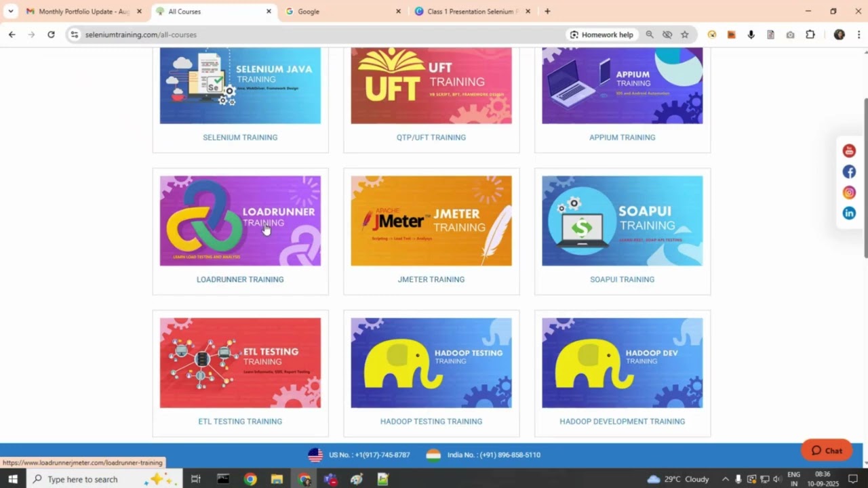This screenshot has height=488, width=868.
Task: Open the SELENIUM TRAINING link
Action: [x=240, y=138]
